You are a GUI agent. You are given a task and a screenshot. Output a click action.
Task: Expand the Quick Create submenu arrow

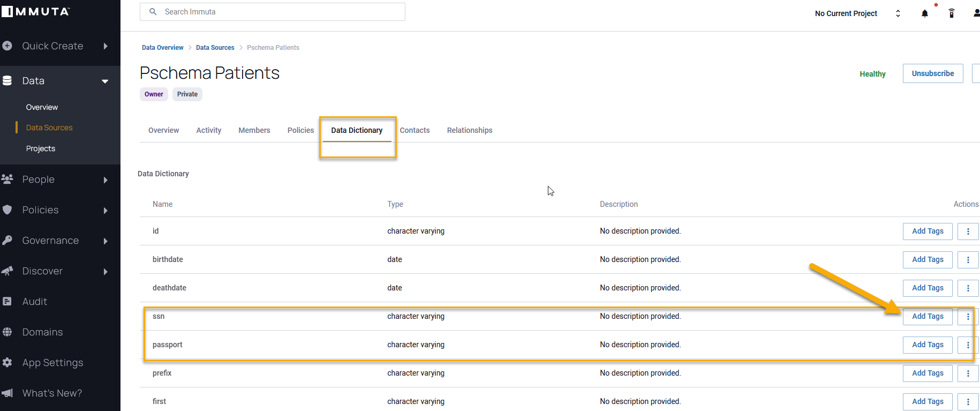(x=105, y=46)
